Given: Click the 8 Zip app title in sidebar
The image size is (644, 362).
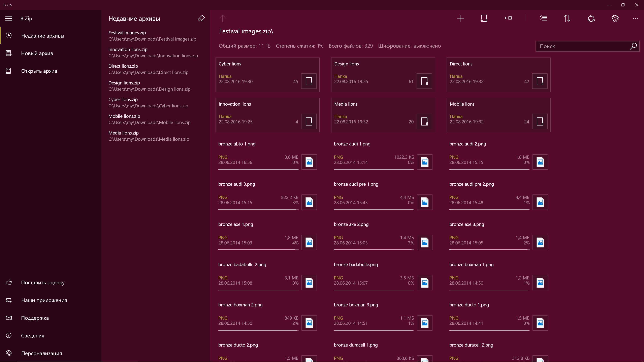Looking at the screenshot, I should [x=26, y=19].
